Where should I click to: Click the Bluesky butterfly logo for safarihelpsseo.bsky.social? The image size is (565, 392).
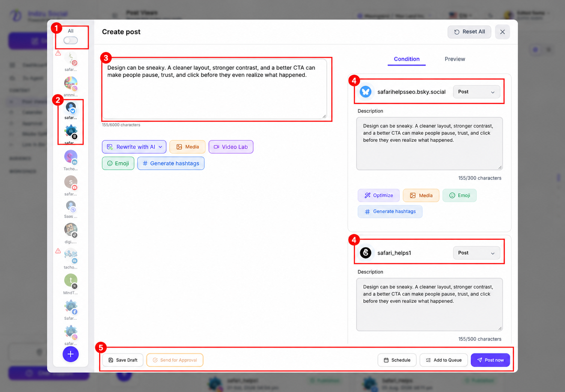coord(366,92)
